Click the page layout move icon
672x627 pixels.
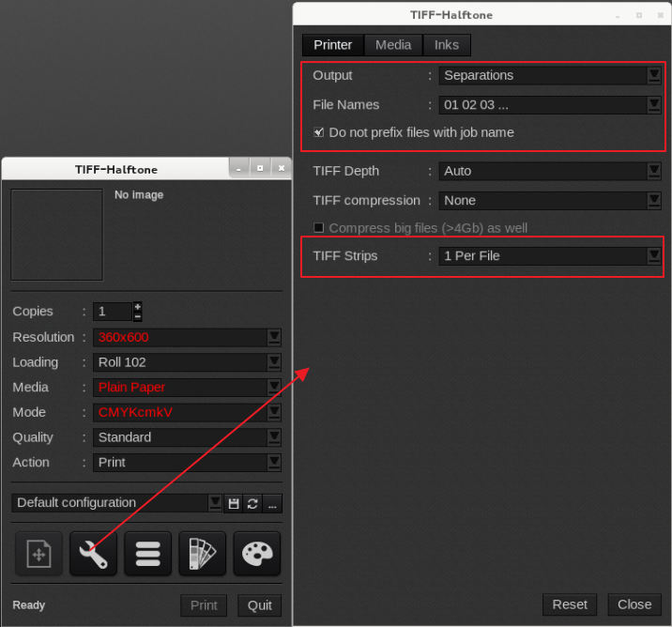coord(38,554)
